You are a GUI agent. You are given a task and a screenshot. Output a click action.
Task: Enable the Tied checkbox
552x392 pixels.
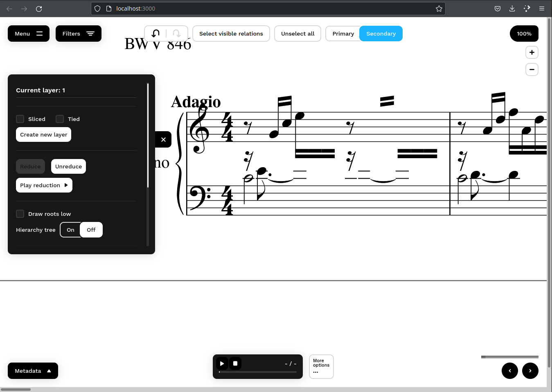pyautogui.click(x=60, y=119)
